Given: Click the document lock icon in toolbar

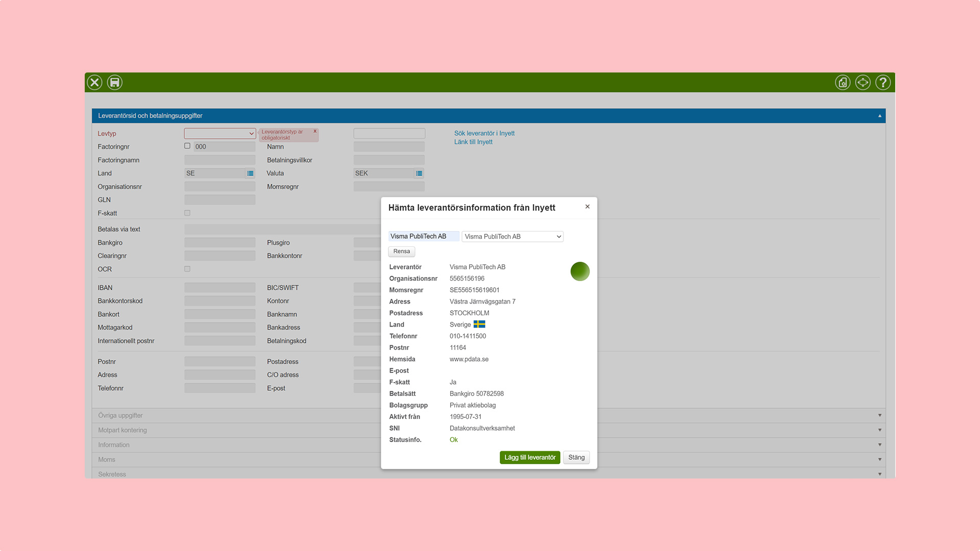Looking at the screenshot, I should pyautogui.click(x=843, y=82).
